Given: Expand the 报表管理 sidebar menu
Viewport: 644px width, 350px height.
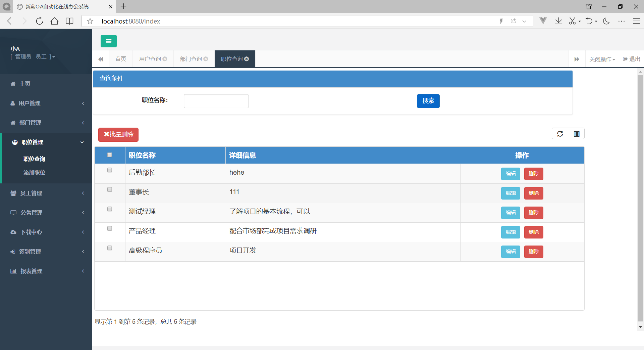Looking at the screenshot, I should point(46,271).
